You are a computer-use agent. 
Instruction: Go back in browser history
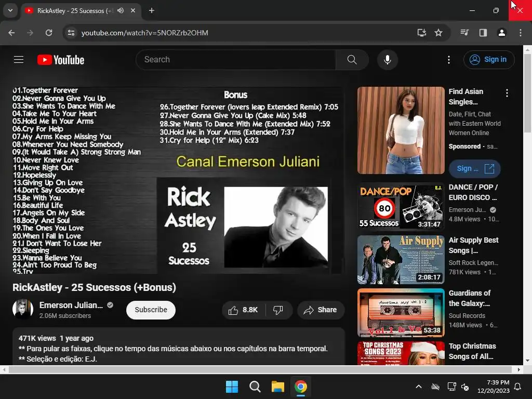(11, 33)
